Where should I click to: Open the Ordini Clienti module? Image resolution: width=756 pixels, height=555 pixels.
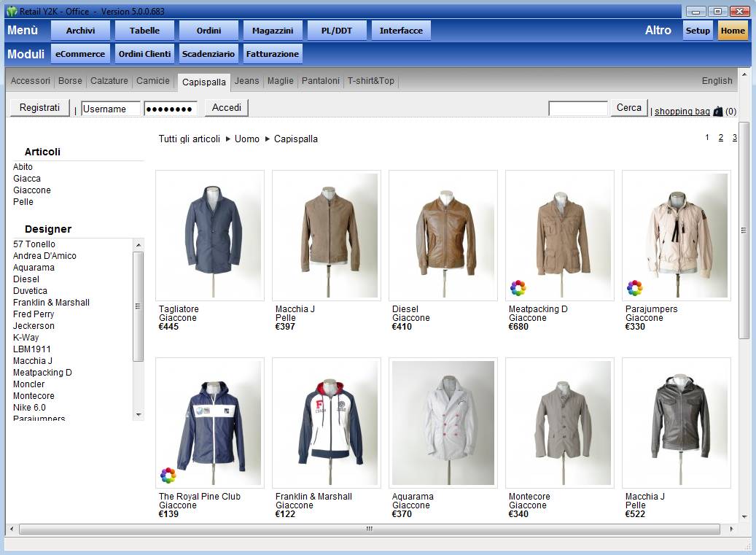pyautogui.click(x=144, y=54)
